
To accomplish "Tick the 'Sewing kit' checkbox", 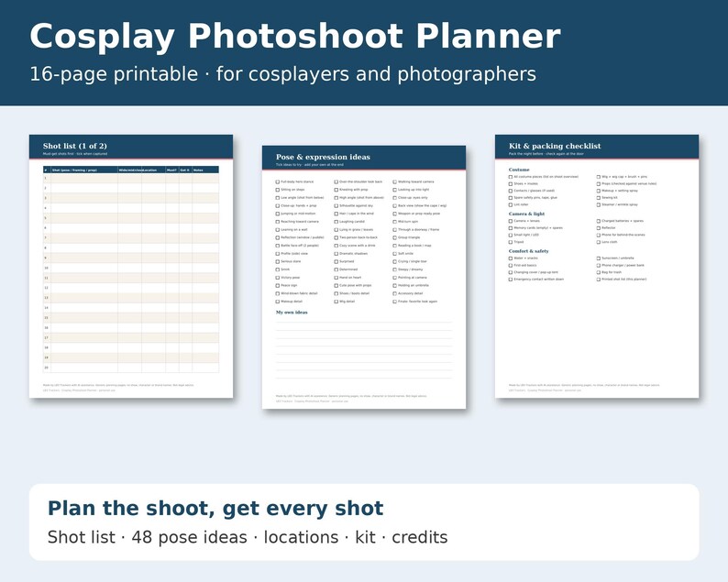I will pos(599,198).
